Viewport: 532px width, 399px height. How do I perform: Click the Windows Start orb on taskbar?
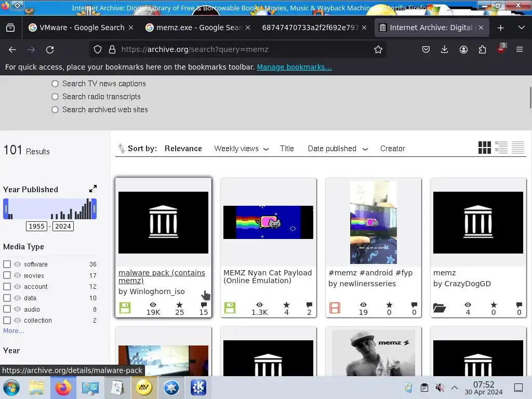11,388
